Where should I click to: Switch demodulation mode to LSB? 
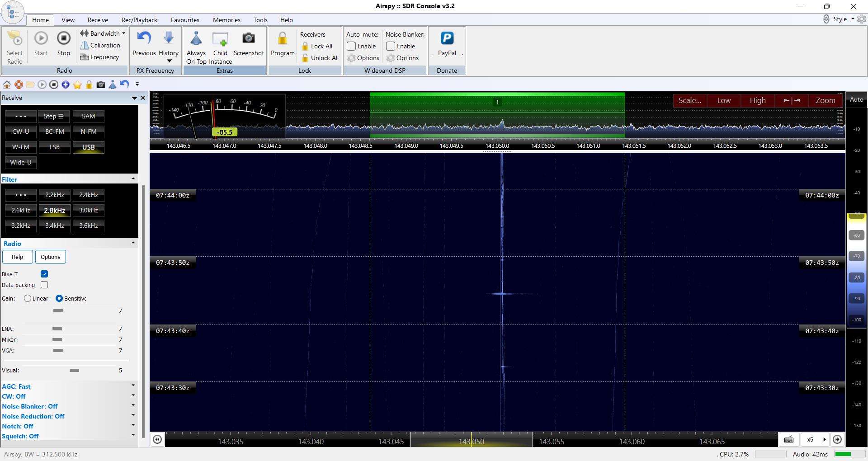point(55,147)
